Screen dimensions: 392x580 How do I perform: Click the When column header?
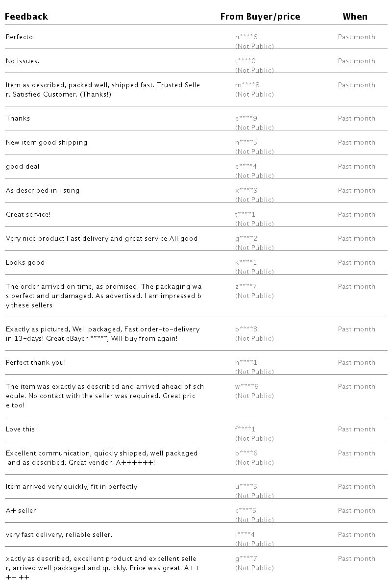click(x=355, y=17)
